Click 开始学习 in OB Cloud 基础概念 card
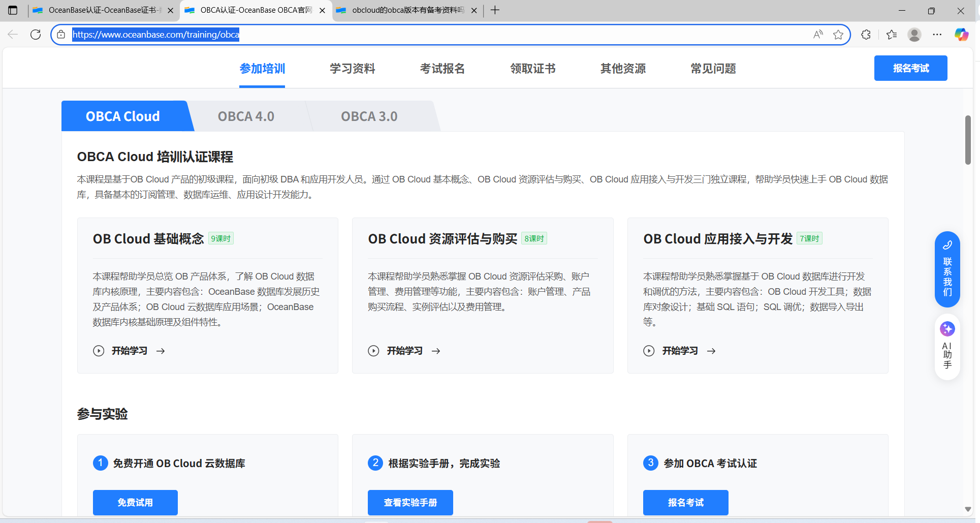The height and width of the screenshot is (523, 980). pyautogui.click(x=130, y=351)
